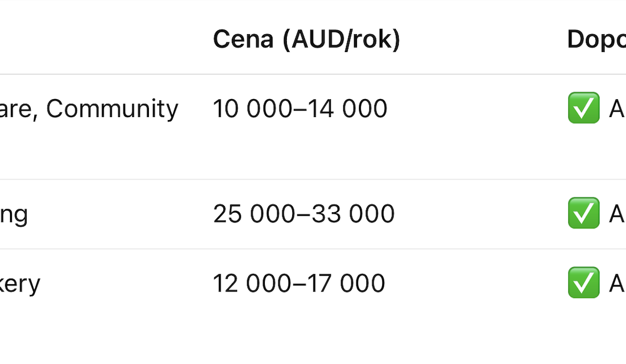
Task: Click truncated 'kery' text in third row
Action: pos(20,284)
